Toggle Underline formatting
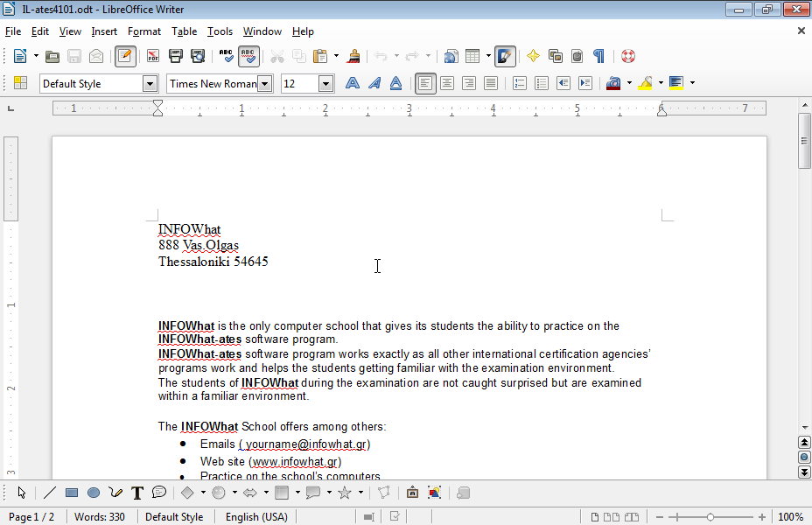812x525 pixels. tap(395, 83)
